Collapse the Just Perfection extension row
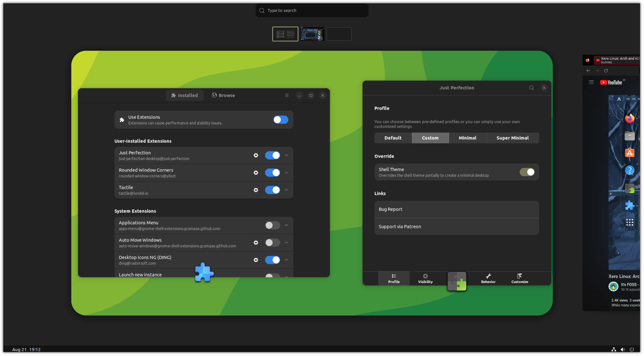644x356 pixels. pos(286,155)
